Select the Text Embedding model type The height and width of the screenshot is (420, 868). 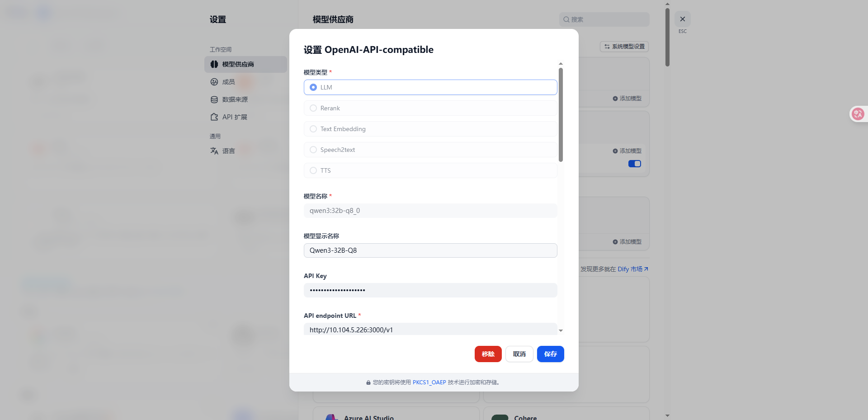pyautogui.click(x=313, y=129)
